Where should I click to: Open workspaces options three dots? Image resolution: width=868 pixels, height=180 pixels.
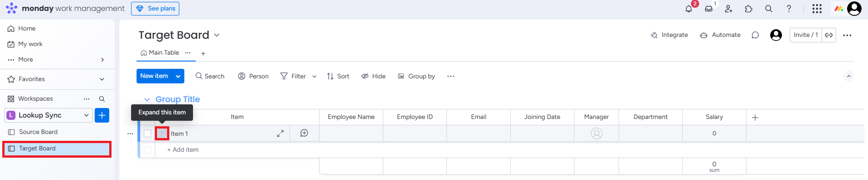86,99
